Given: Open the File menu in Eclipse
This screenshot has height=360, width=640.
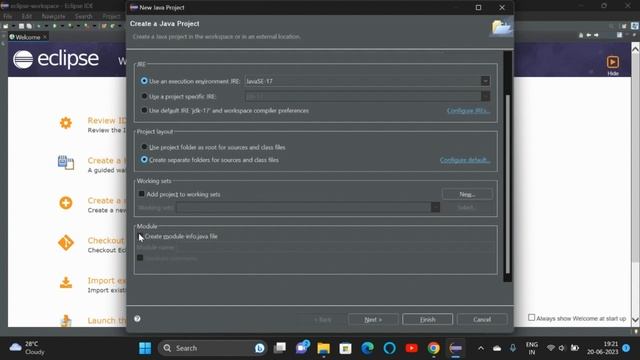Looking at the screenshot, I should point(8,16).
